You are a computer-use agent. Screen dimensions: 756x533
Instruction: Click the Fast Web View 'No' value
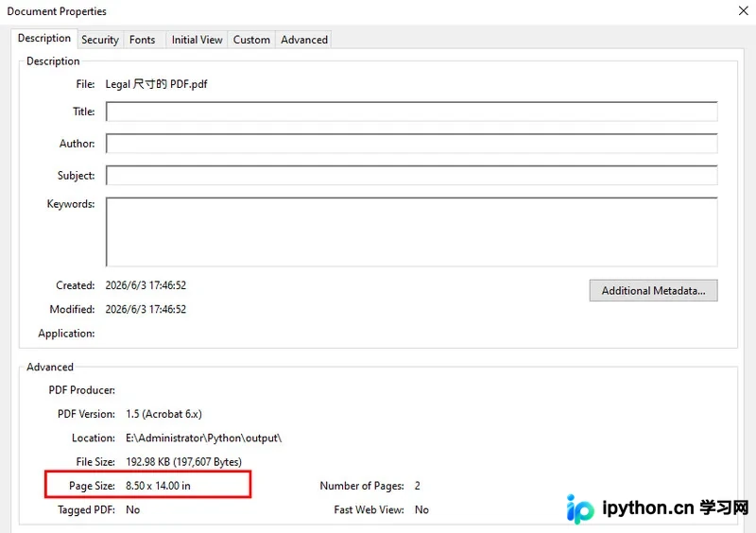pos(421,510)
